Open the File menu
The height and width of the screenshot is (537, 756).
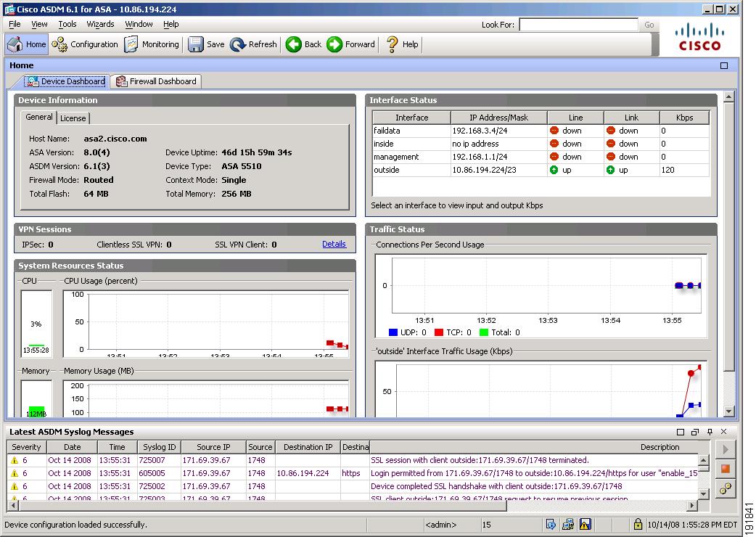pyautogui.click(x=15, y=24)
